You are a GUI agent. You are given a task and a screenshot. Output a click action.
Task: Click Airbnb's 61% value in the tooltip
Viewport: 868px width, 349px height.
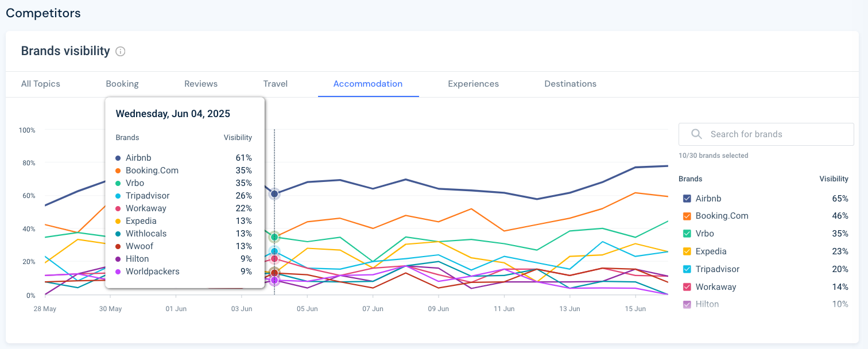click(245, 158)
